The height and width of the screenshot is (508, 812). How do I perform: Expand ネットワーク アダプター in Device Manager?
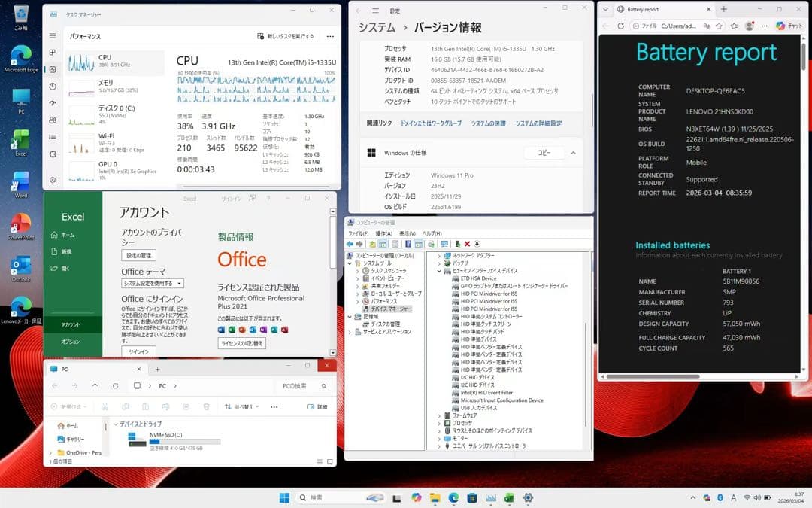(438, 255)
